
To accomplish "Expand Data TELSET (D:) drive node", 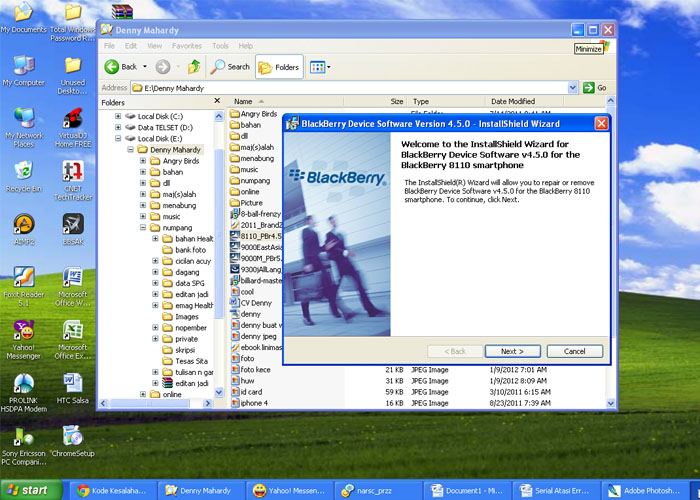I will [118, 127].
